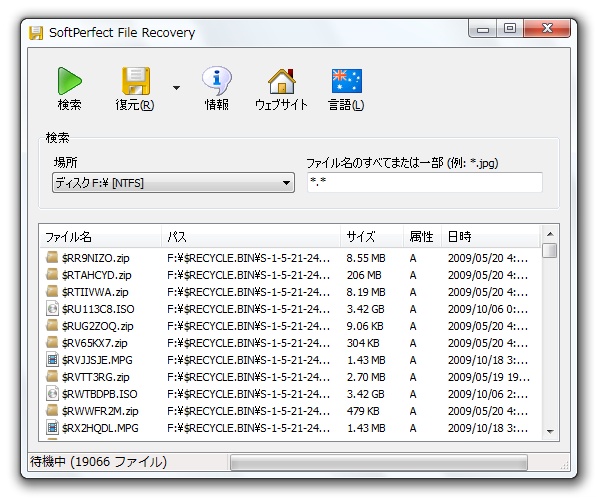Viewport: 601px width, 503px height.
Task: Select file name $RU113C8.ISO
Action: pos(98,309)
